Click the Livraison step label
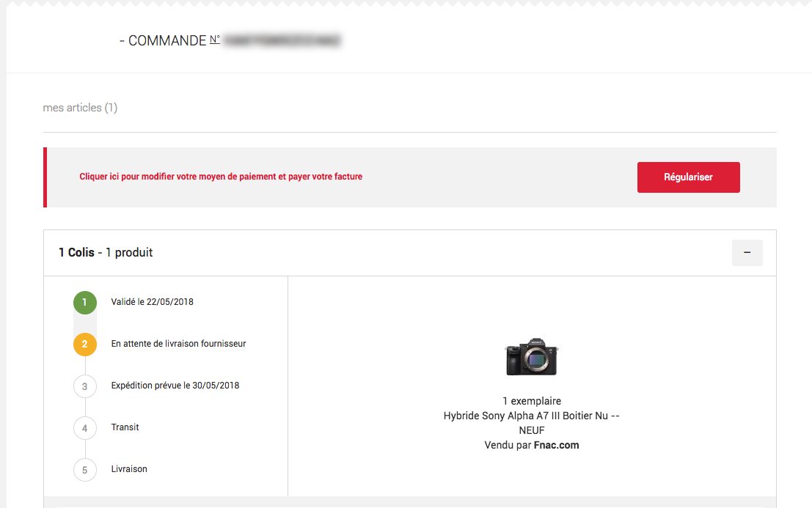The image size is (812, 508). click(129, 469)
